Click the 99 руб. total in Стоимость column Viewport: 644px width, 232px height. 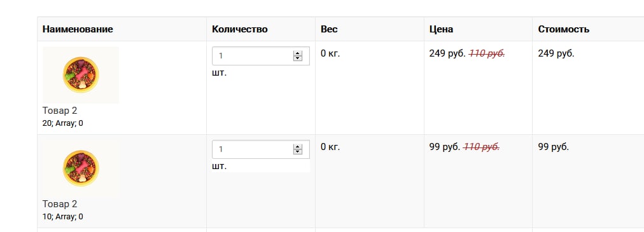point(554,147)
